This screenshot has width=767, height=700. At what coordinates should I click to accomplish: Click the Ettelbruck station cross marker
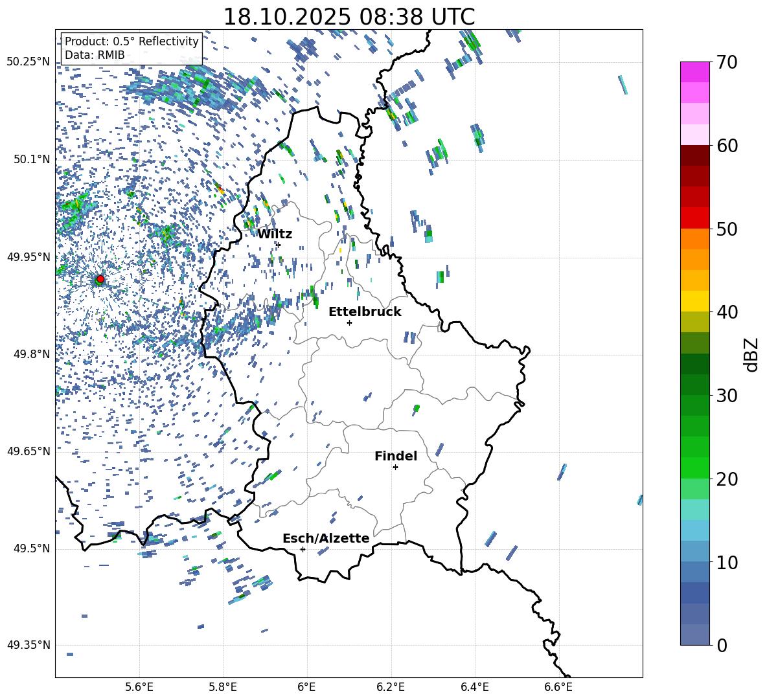click(349, 322)
